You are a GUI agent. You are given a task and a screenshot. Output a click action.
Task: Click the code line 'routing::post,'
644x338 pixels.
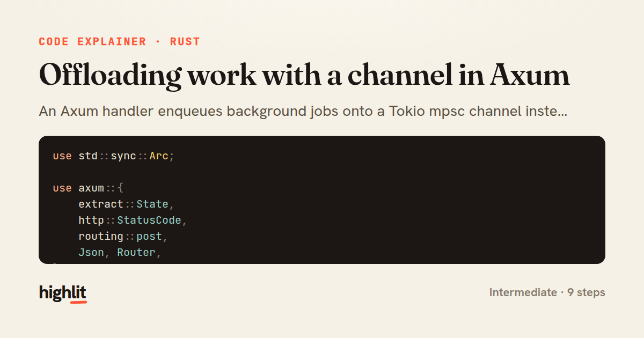pyautogui.click(x=123, y=236)
